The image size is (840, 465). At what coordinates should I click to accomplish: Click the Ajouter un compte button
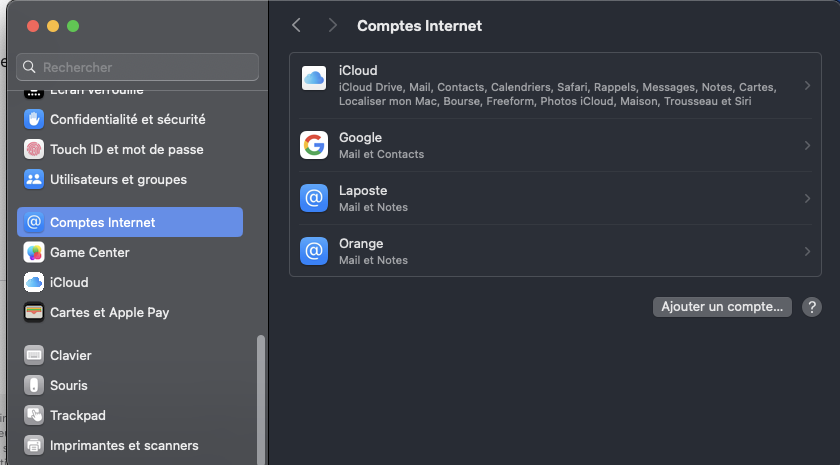click(722, 307)
